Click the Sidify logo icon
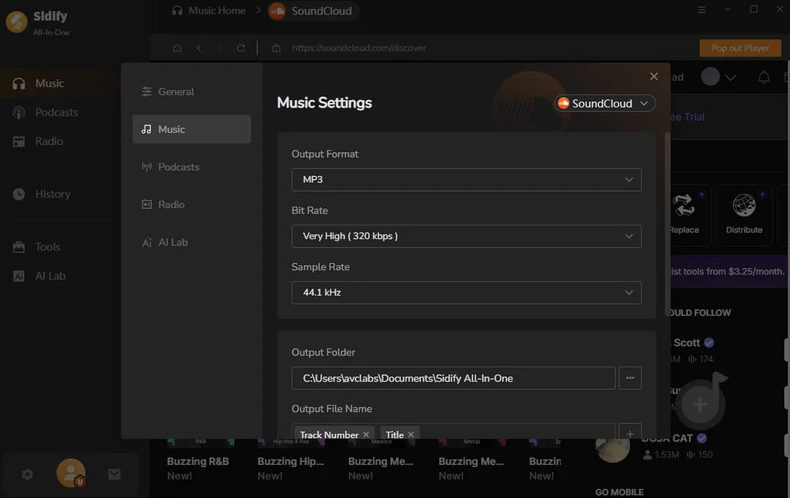This screenshot has width=790, height=498. coord(17,22)
